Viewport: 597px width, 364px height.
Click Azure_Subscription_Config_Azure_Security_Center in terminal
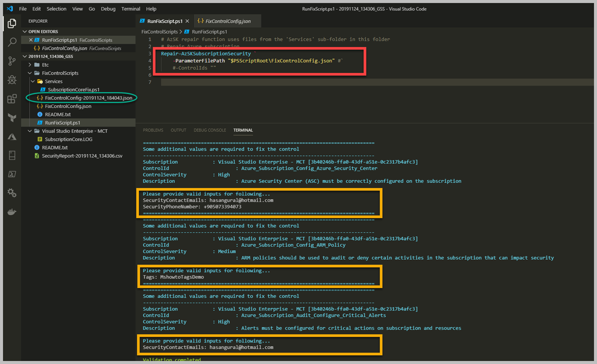point(309,168)
